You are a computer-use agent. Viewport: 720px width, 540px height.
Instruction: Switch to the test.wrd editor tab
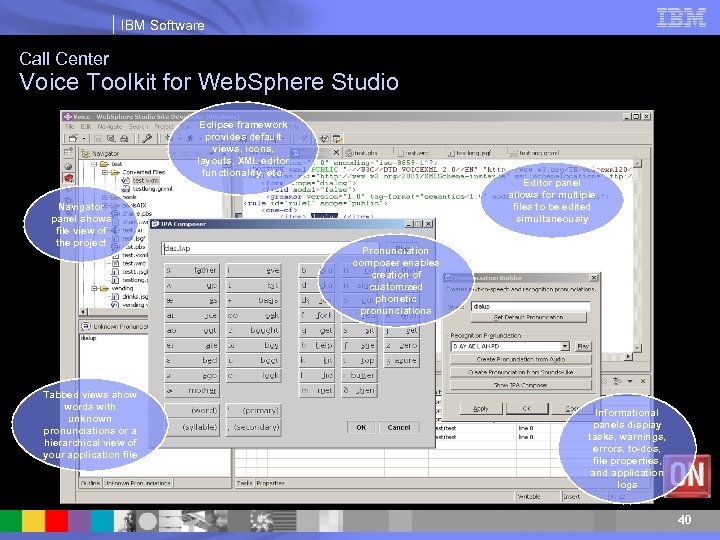coord(416,153)
